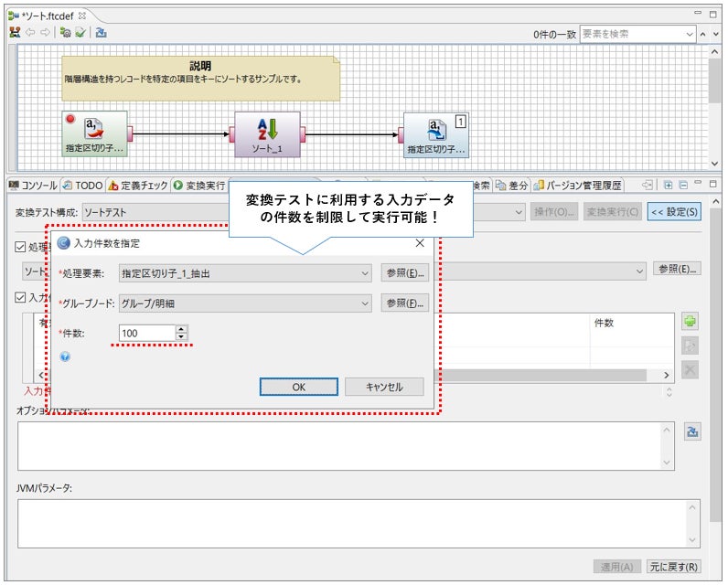This screenshot has height=585, width=728.
Task: Click the 変換実行(C) button
Action: [613, 211]
